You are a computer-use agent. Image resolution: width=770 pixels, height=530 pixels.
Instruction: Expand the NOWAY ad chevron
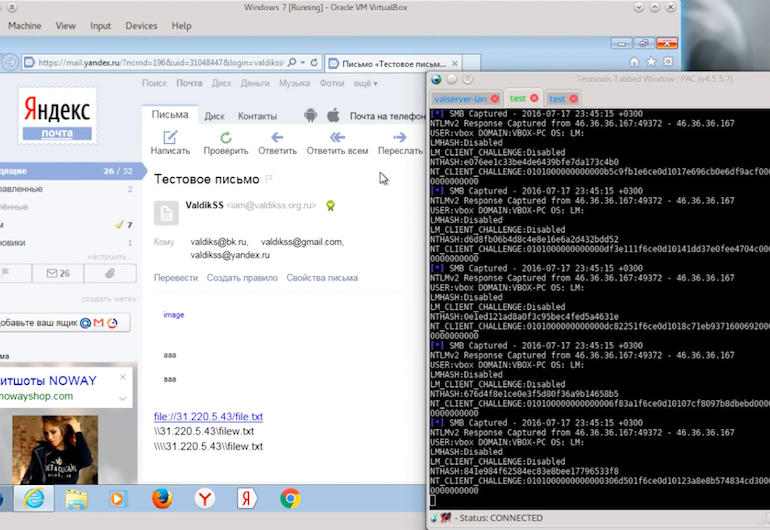[x=123, y=398]
